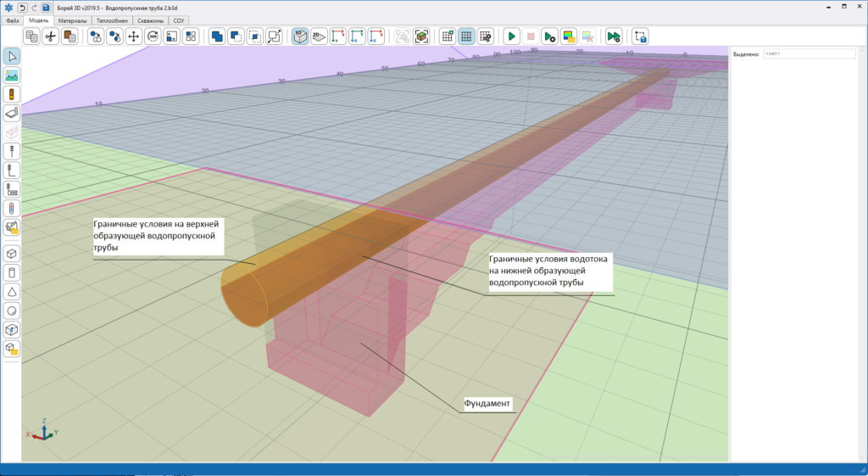The image size is (868, 476).
Task: Switch to the 2D view mode
Action: [x=319, y=36]
